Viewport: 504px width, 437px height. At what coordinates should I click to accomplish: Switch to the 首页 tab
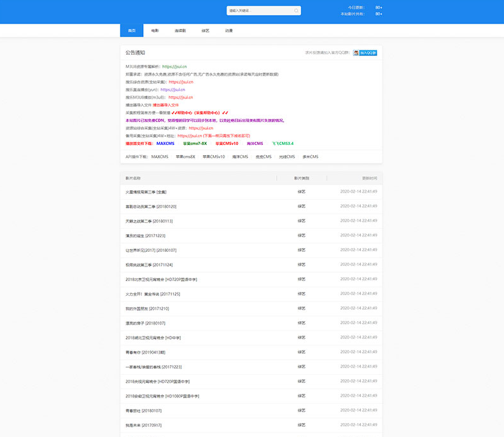[x=132, y=31]
